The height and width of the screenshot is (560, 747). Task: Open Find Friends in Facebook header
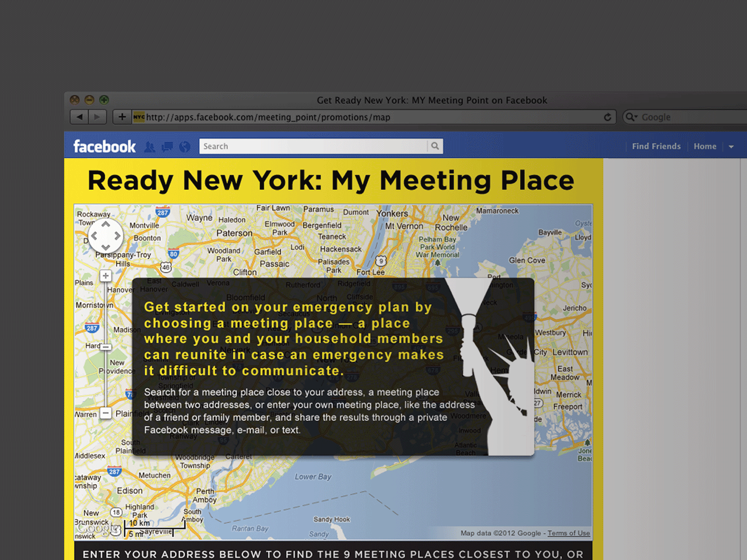coord(656,146)
